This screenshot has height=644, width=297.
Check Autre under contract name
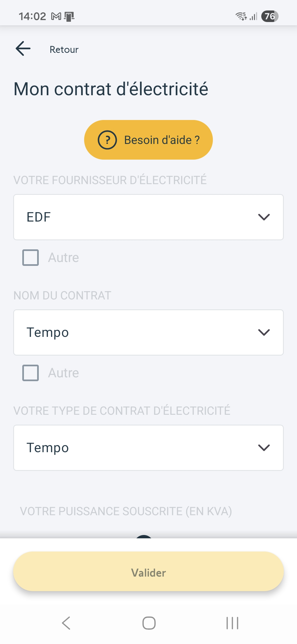click(x=31, y=373)
